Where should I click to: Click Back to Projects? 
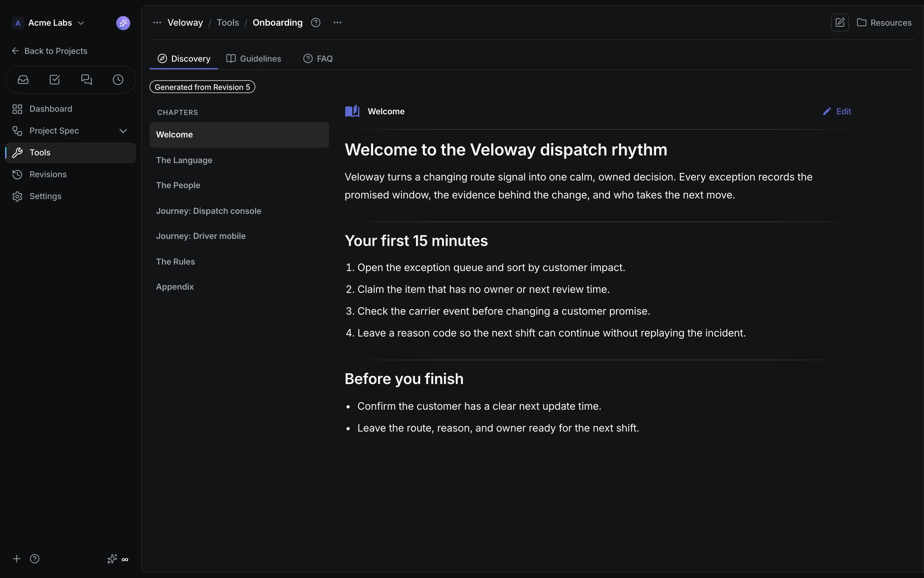[x=50, y=51]
